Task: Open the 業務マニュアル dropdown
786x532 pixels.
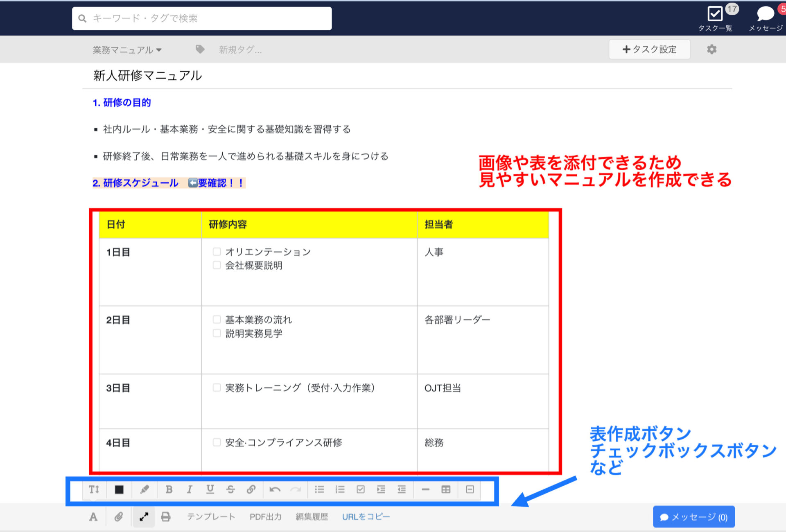Action: coord(127,50)
